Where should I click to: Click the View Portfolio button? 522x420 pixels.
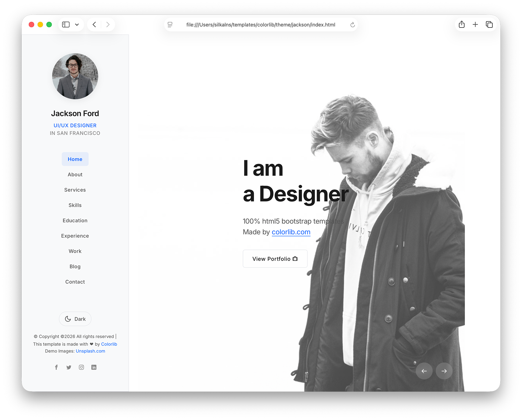pos(275,259)
